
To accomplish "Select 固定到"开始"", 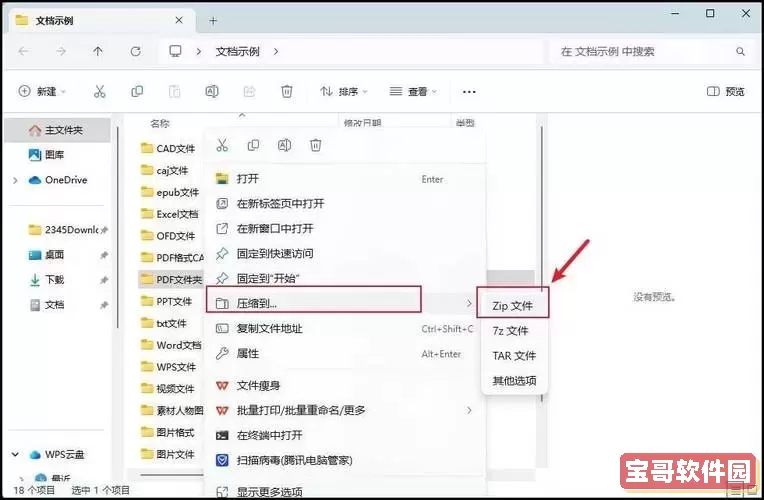I will click(344, 278).
